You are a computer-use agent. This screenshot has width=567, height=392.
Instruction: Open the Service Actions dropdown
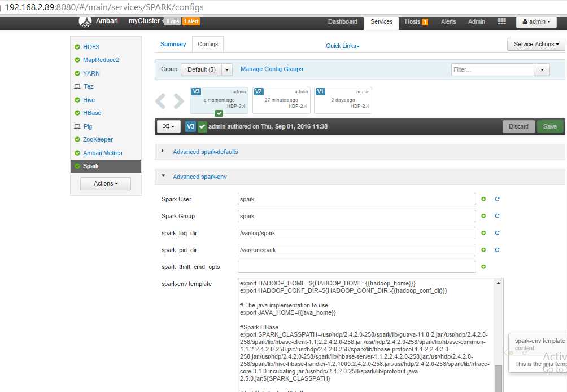pos(536,44)
